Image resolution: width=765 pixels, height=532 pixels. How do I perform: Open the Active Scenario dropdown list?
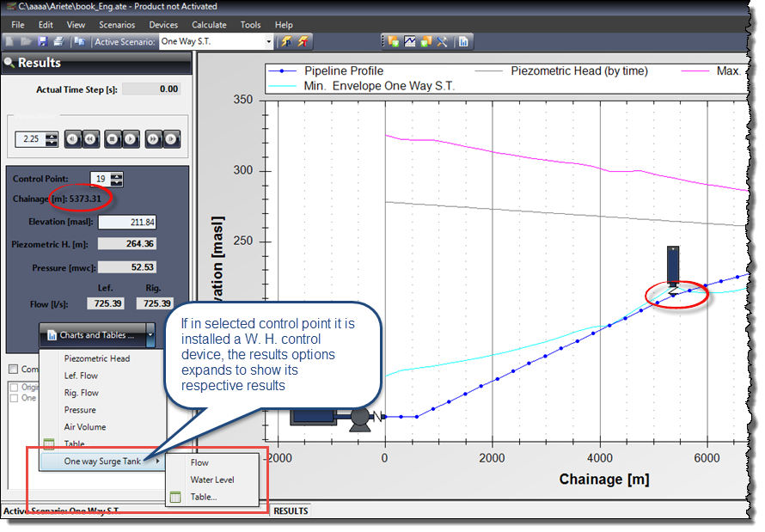269,41
